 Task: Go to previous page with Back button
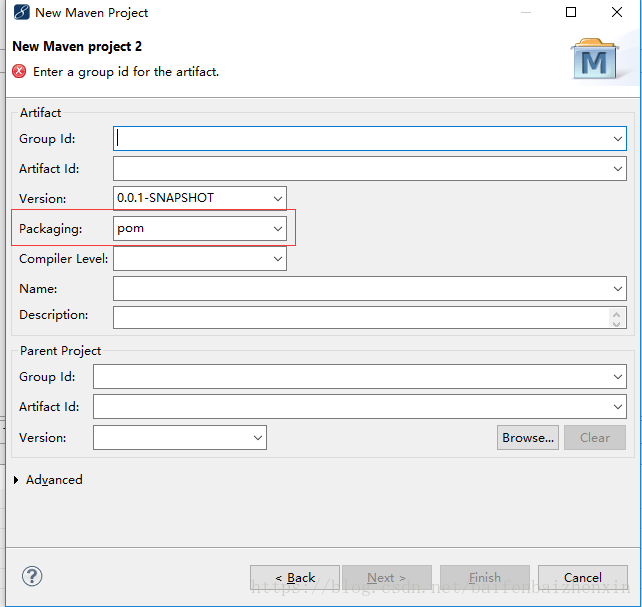click(295, 578)
